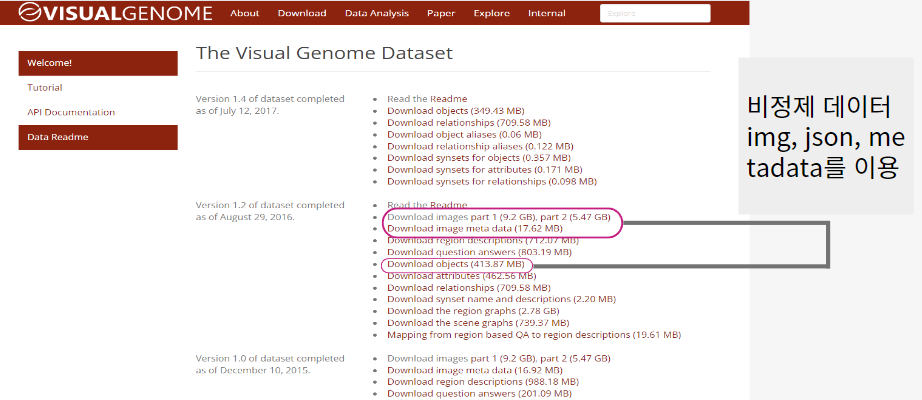922x400 pixels.
Task: Click Version 1.0 completed December 10, 2015 text
Action: [270, 364]
